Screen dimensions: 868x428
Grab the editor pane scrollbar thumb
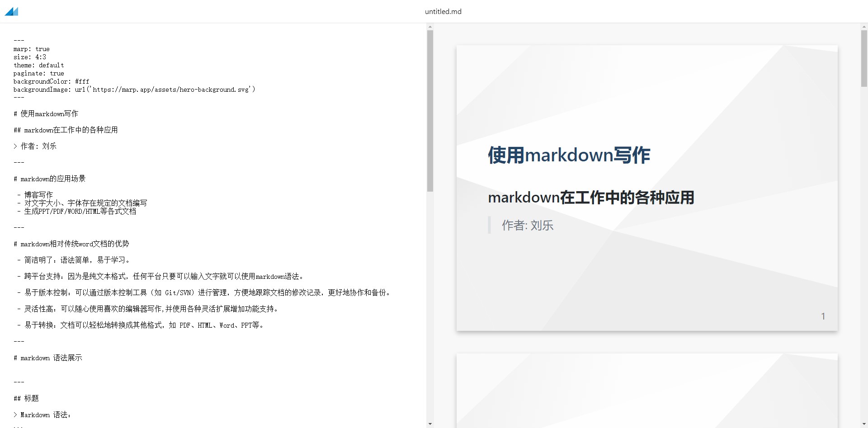(x=430, y=111)
